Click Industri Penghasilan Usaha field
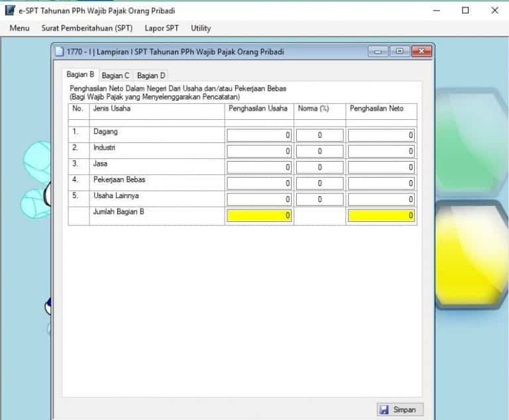Viewport: 509px width, 420px height. click(259, 151)
